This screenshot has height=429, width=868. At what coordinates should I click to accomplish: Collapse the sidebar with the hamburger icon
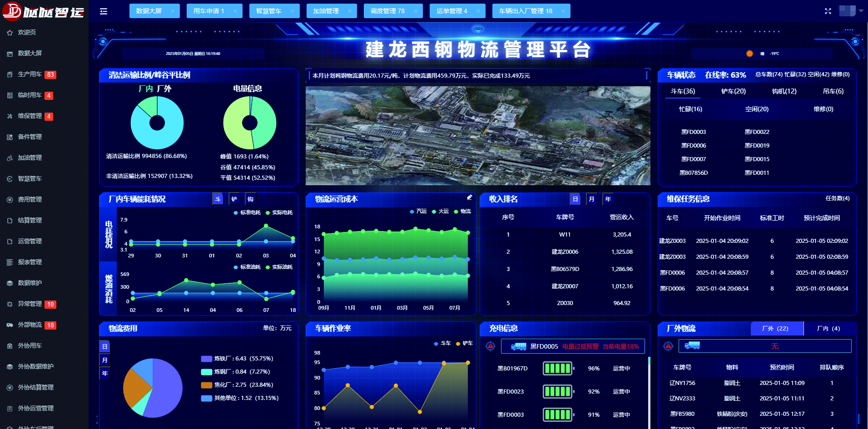click(x=104, y=11)
